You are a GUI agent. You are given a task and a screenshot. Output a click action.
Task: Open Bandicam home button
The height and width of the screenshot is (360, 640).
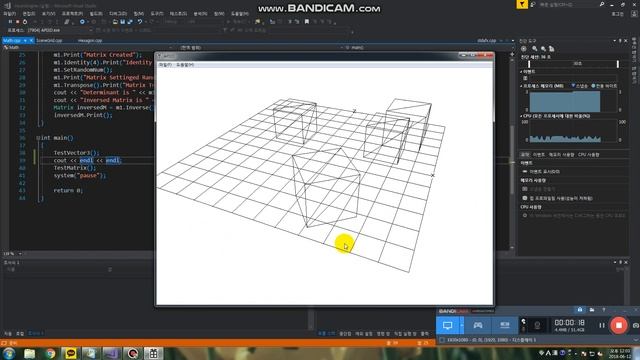(580, 310)
